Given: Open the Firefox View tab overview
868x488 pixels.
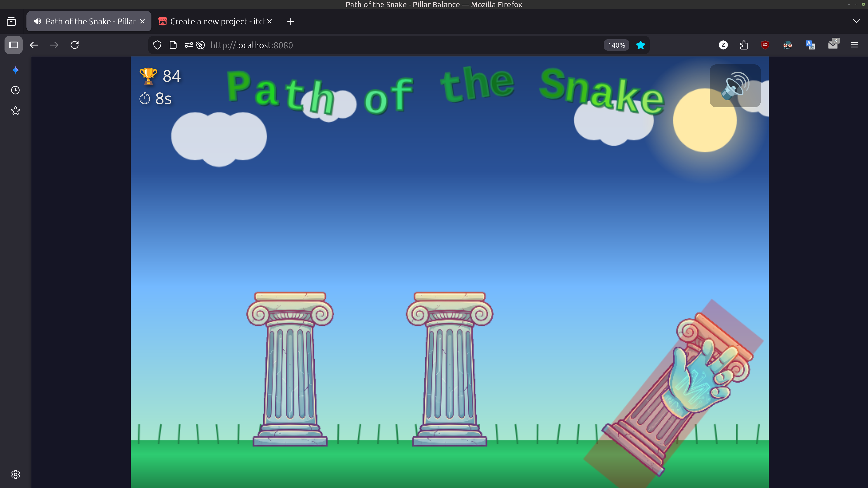Looking at the screenshot, I should pos(11,21).
